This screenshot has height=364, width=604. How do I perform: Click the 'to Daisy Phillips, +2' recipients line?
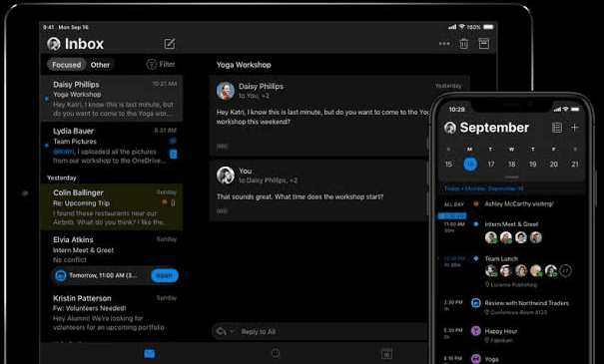269,181
